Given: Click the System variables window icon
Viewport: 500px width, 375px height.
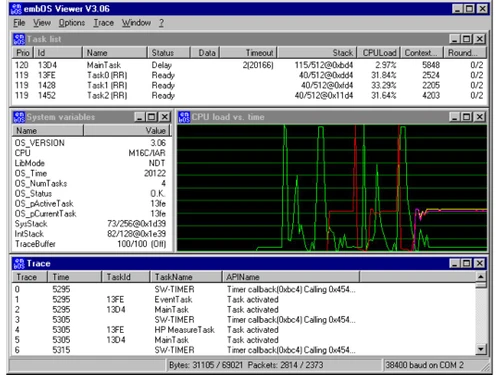Looking at the screenshot, I should tap(19, 117).
